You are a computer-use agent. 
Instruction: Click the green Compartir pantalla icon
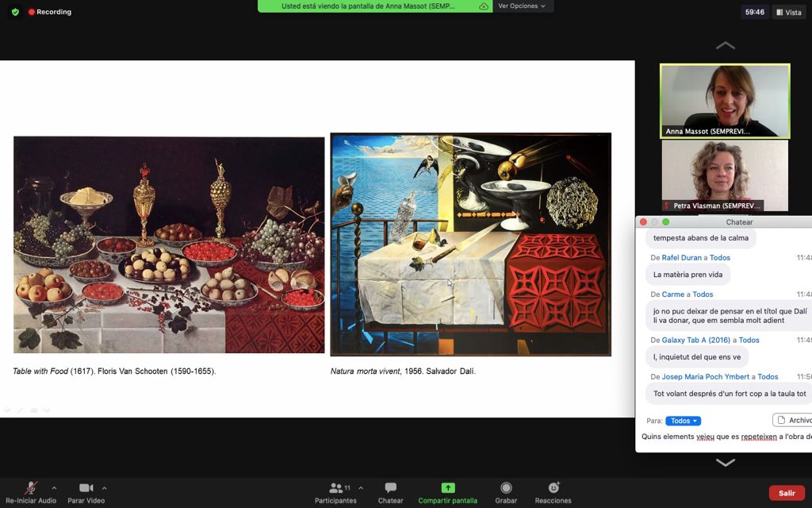click(447, 488)
